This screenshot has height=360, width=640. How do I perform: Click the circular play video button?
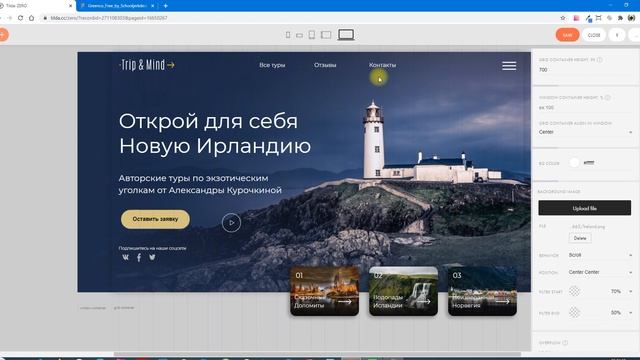231,223
